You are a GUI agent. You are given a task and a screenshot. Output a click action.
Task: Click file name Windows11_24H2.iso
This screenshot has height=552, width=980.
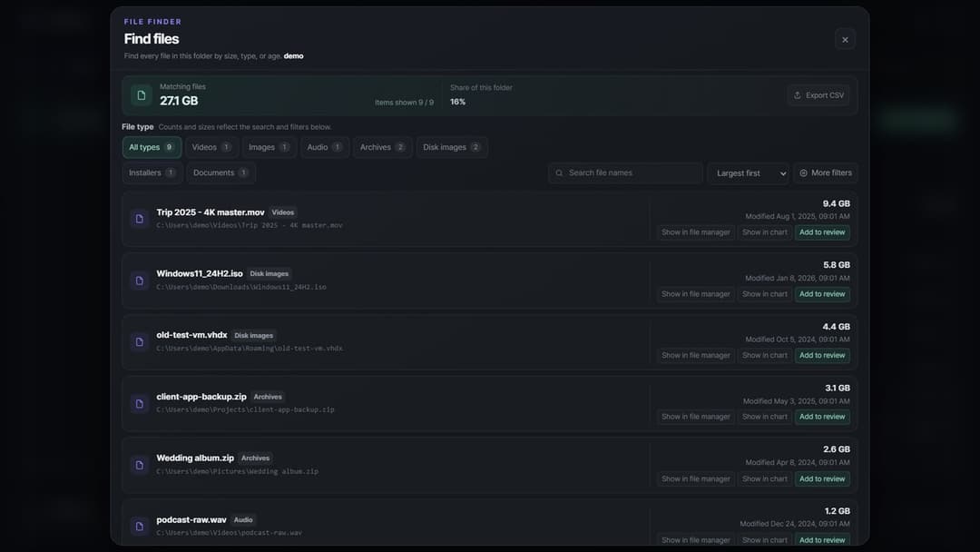coord(200,274)
